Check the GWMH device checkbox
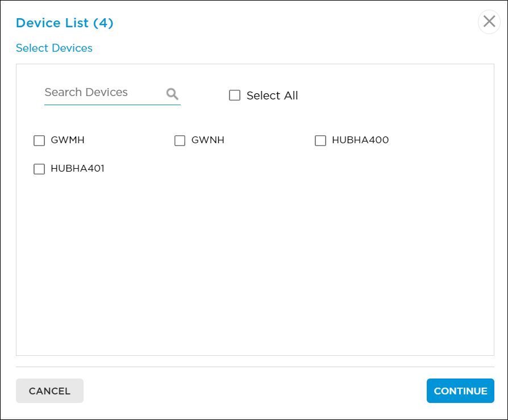 pos(39,140)
